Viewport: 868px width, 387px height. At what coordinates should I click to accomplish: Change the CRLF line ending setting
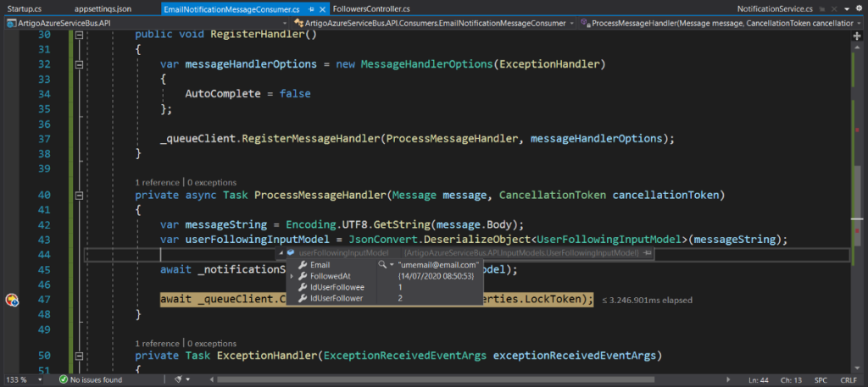pos(848,380)
